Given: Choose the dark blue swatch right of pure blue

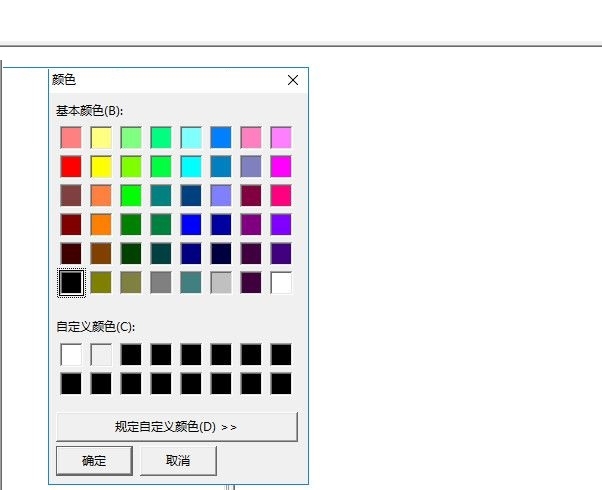Looking at the screenshot, I should pos(221,225).
